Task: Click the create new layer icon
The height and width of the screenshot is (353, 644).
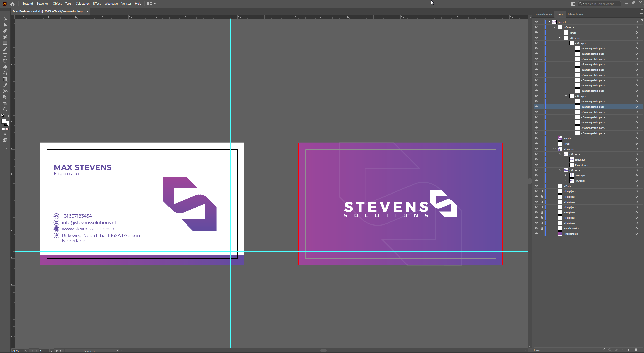Action: pyautogui.click(x=630, y=350)
